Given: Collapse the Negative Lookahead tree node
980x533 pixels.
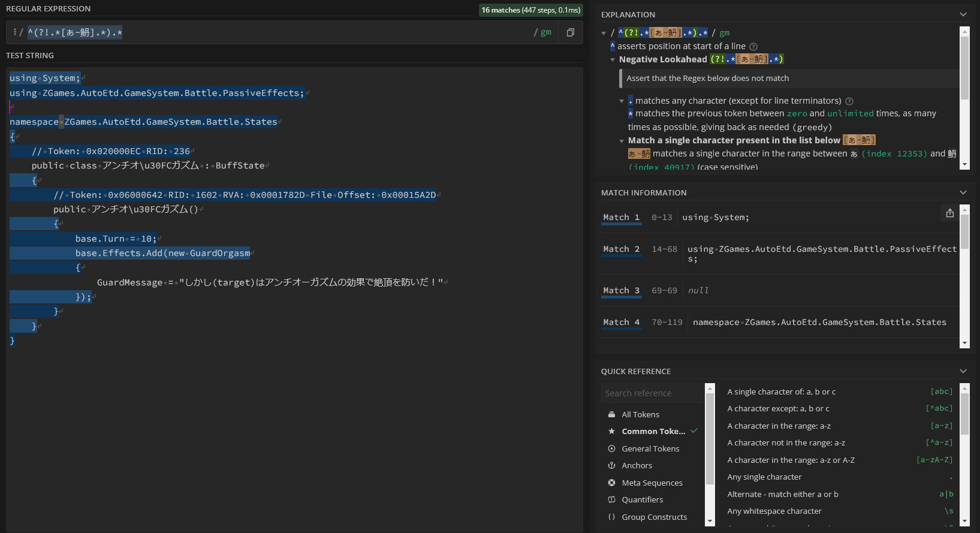Looking at the screenshot, I should [x=613, y=59].
